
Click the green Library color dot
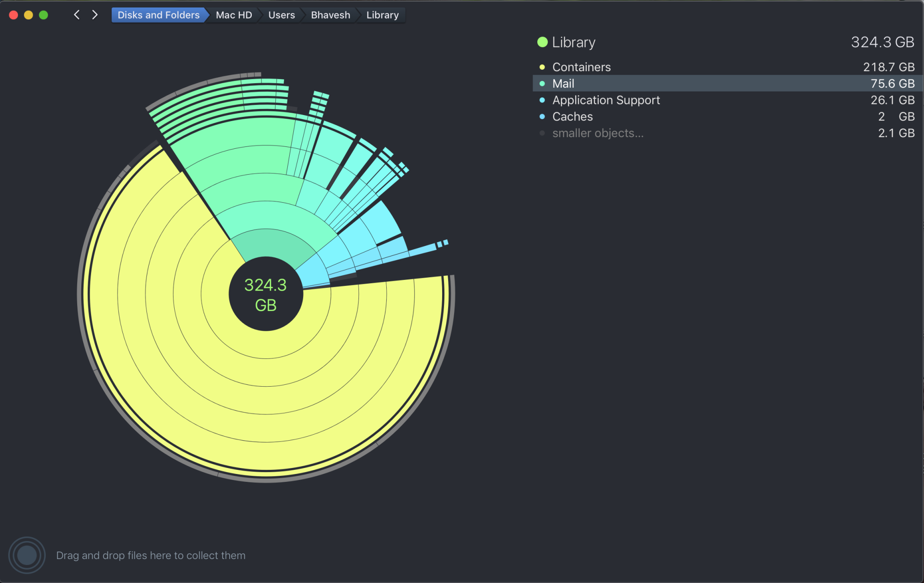coord(542,42)
